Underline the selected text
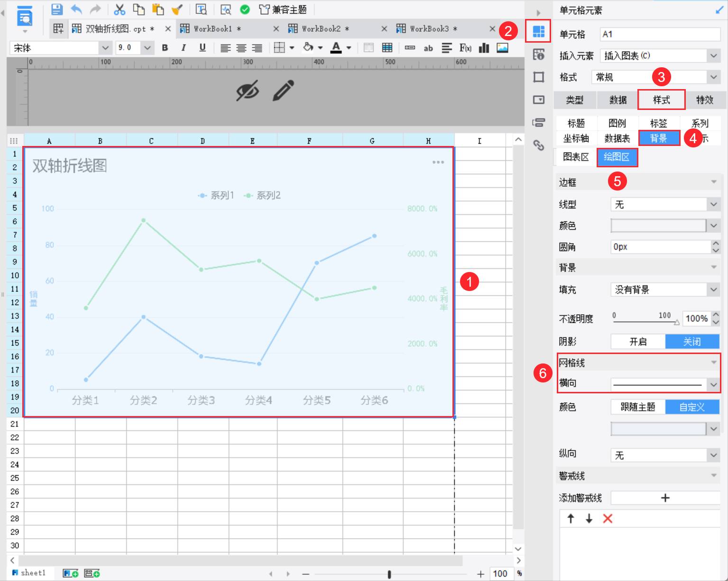 (x=203, y=48)
